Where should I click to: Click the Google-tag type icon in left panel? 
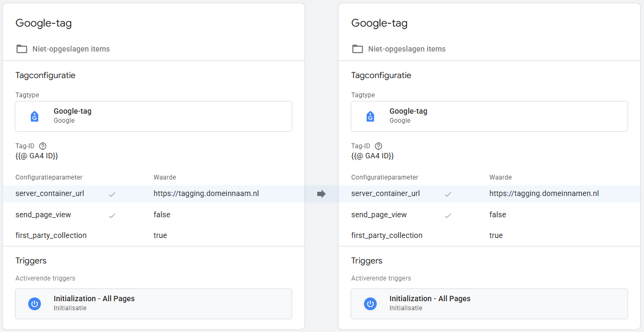pyautogui.click(x=35, y=116)
